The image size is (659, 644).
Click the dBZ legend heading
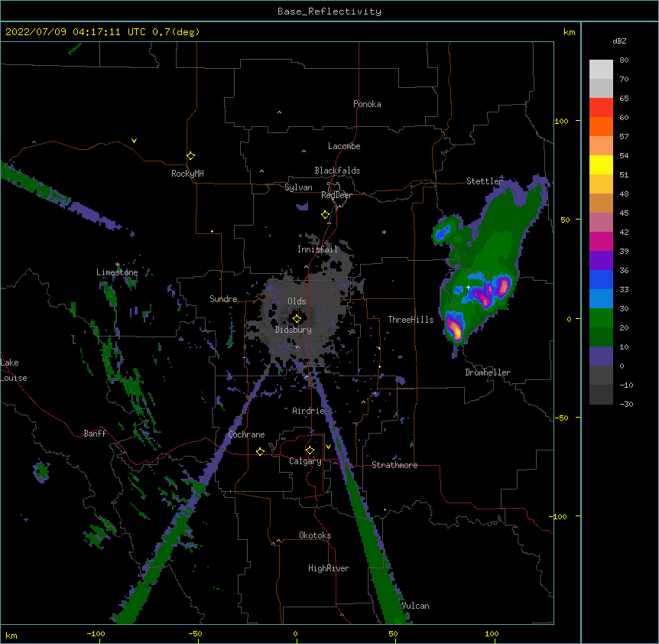(x=619, y=41)
